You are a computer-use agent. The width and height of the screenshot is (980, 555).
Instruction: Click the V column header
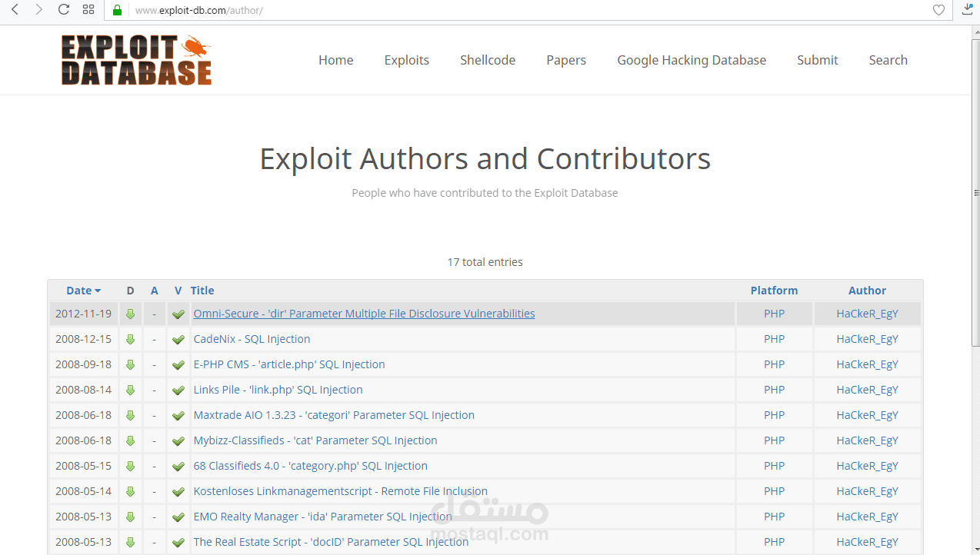(178, 291)
